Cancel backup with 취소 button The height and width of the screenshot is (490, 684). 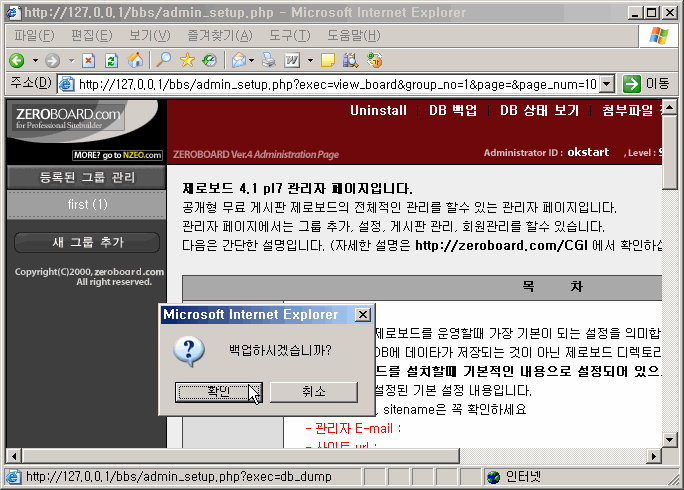pos(314,392)
